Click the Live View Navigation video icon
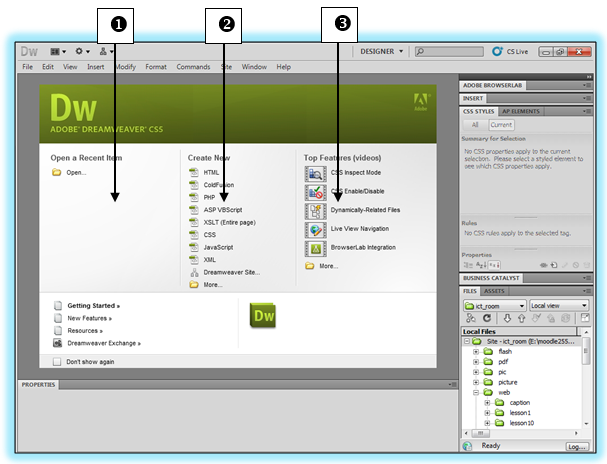The width and height of the screenshot is (607, 464). pos(316,229)
